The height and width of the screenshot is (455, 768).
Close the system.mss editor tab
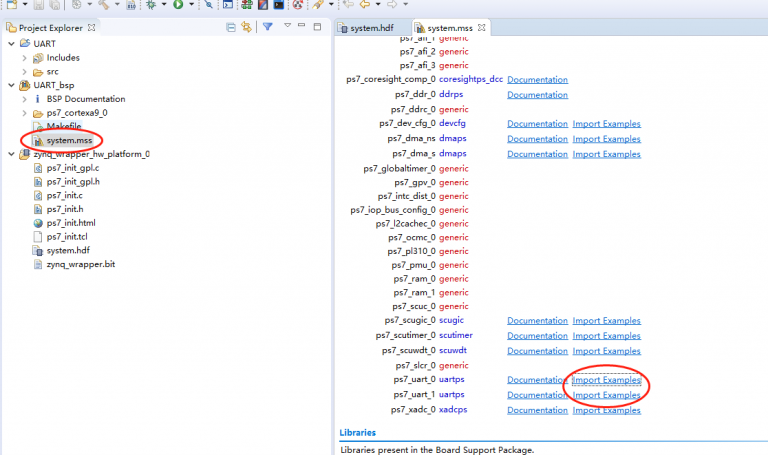coord(482,28)
